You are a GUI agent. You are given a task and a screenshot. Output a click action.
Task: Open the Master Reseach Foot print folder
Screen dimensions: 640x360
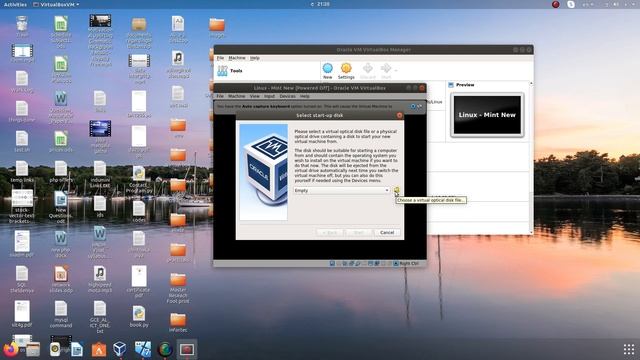pos(178,288)
